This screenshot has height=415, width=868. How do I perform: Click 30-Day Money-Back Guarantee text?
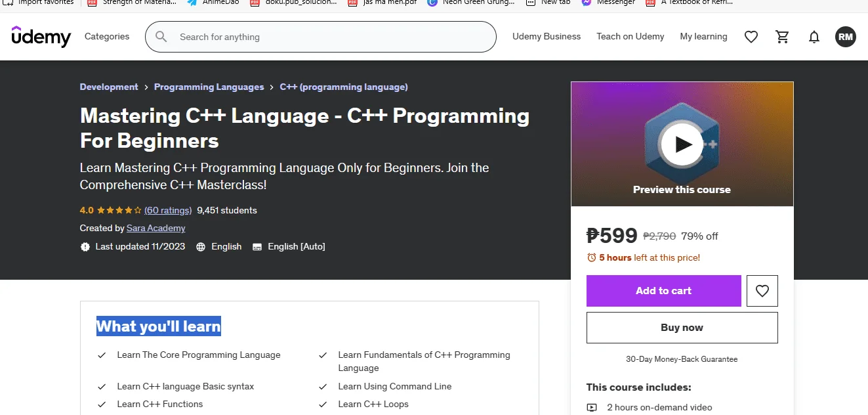[682, 359]
